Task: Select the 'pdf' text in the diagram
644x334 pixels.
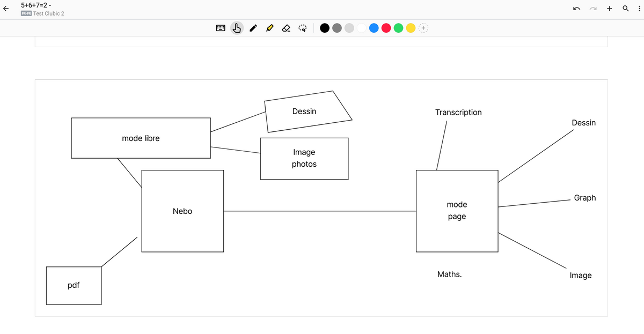Action: coord(74,285)
